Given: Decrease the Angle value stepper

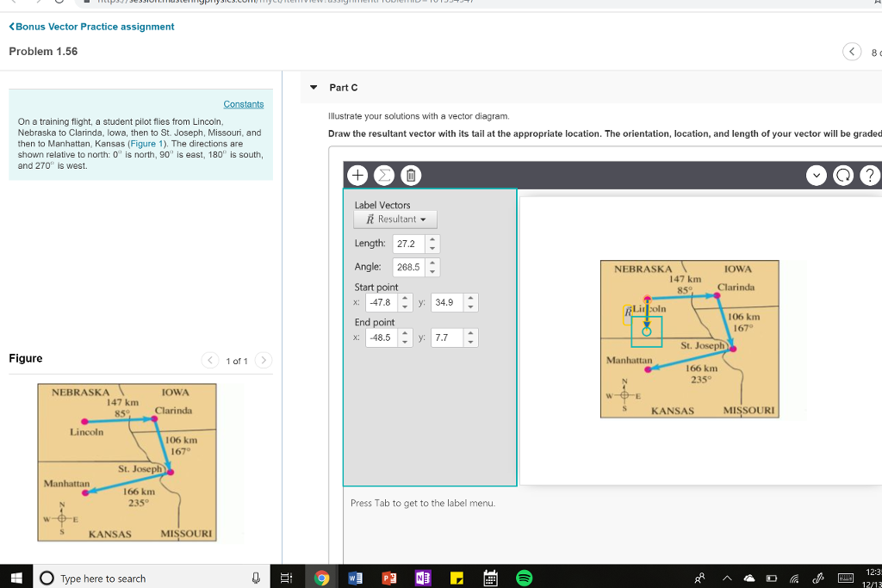Looking at the screenshot, I should point(432,271).
